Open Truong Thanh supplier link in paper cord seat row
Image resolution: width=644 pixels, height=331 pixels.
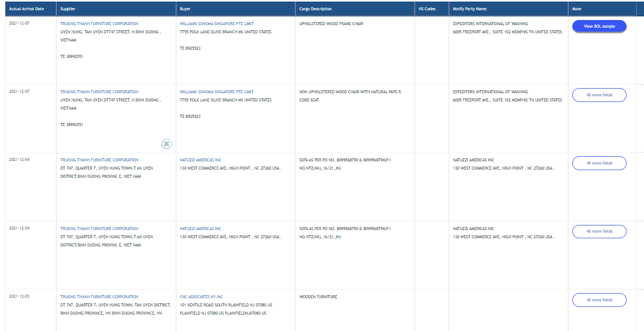coord(99,92)
